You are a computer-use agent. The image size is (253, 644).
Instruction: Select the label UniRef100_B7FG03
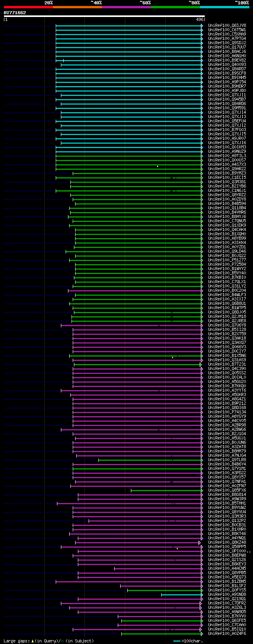click(227, 130)
